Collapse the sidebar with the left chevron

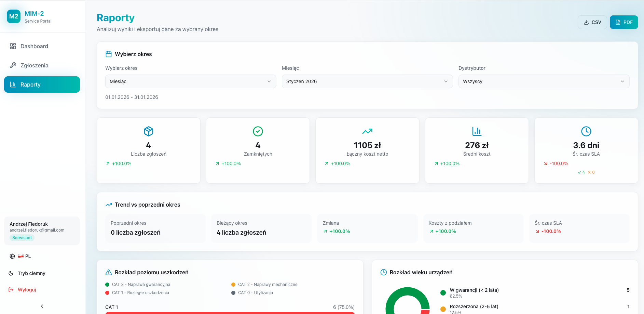(x=42, y=306)
